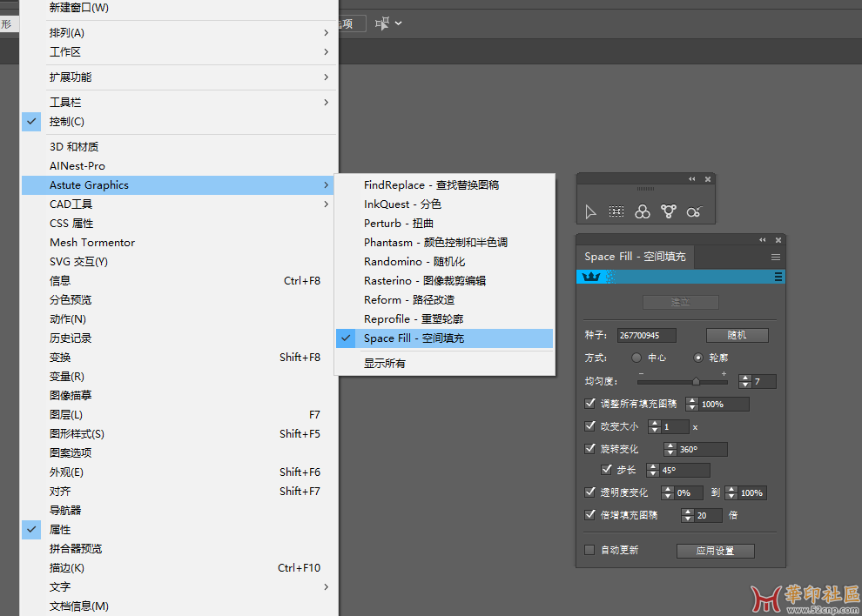862x616 pixels.
Task: Toggle 调整所有填充图稿 checkbox
Action: click(589, 404)
